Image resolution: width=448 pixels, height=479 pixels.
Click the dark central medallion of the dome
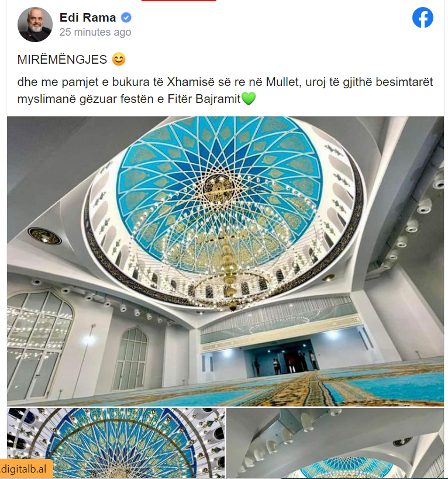pyautogui.click(x=219, y=188)
